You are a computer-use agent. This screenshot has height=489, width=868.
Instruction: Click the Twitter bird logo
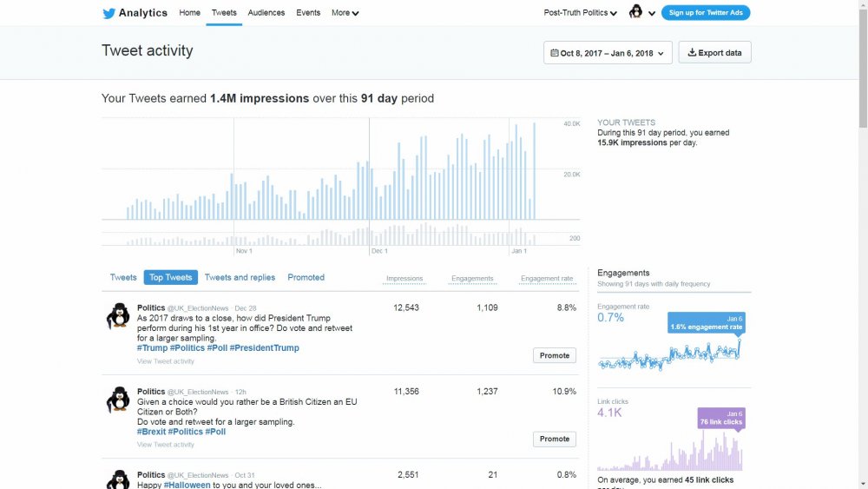[x=108, y=13]
